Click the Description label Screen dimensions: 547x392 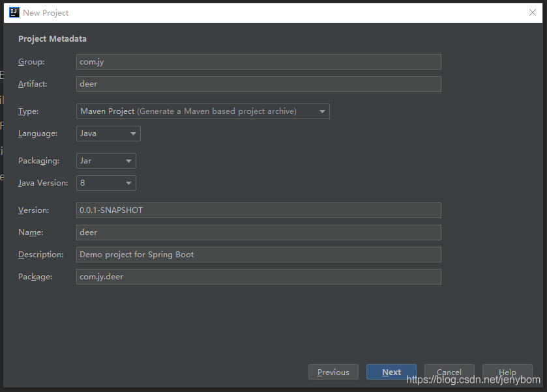[x=41, y=255]
